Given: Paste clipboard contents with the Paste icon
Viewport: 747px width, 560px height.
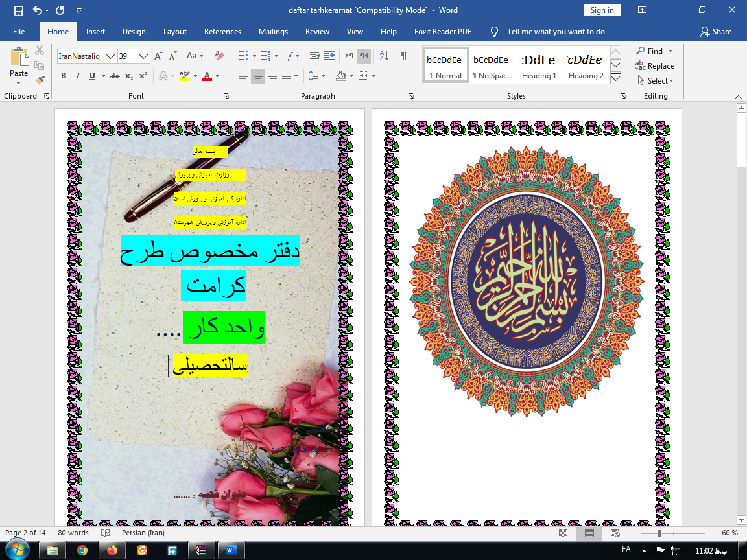Looking at the screenshot, I should point(19,56).
